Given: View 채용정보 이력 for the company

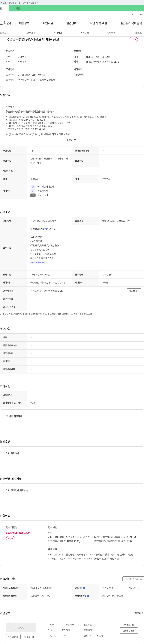Looking at the screenshot, I should click(x=129, y=631).
